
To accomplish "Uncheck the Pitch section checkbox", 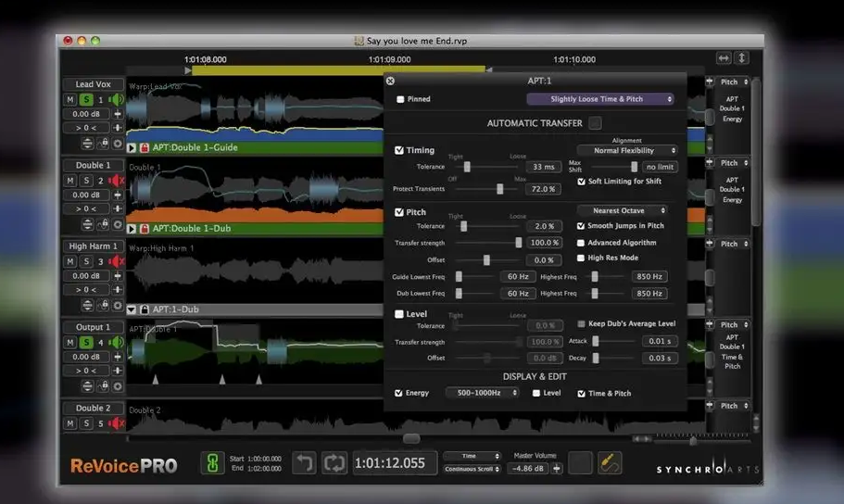I will point(399,212).
